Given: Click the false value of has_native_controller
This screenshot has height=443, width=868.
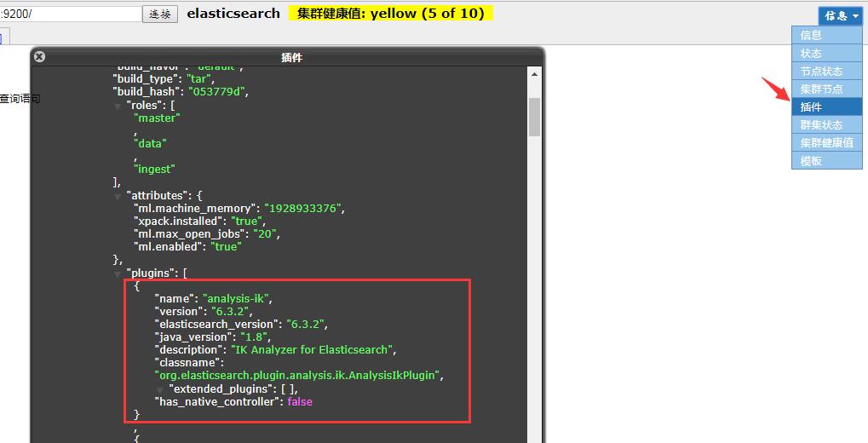Looking at the screenshot, I should [x=300, y=401].
